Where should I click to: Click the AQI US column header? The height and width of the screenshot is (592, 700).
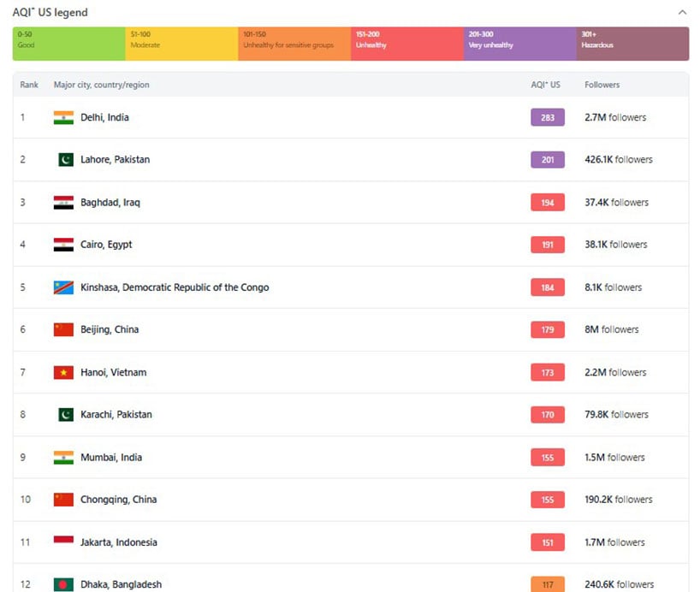(545, 85)
